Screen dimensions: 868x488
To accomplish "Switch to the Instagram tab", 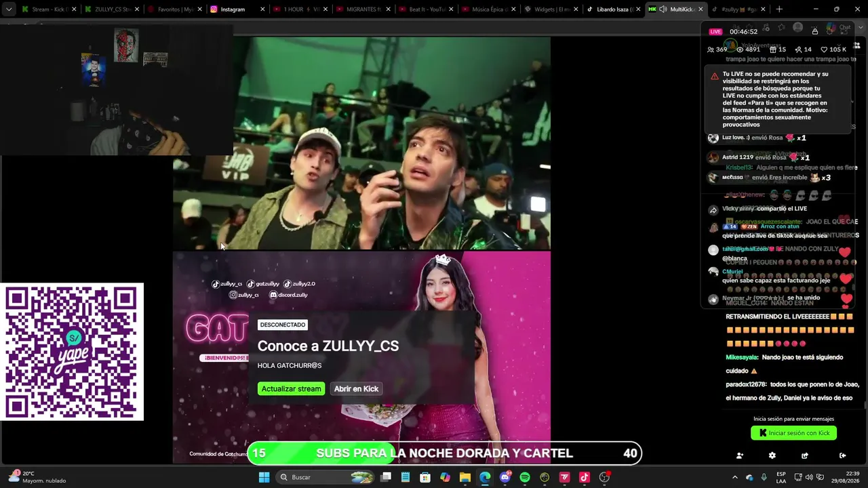I will pos(237,9).
